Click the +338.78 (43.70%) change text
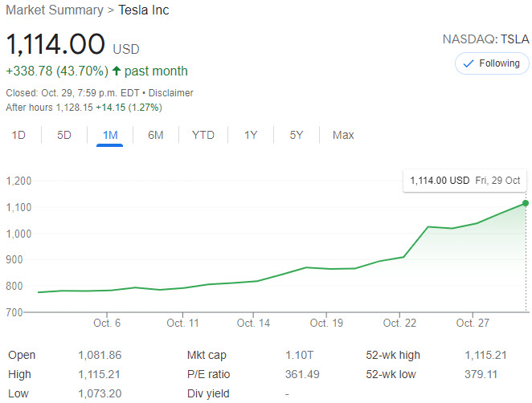This screenshot has width=532, height=403. point(57,71)
